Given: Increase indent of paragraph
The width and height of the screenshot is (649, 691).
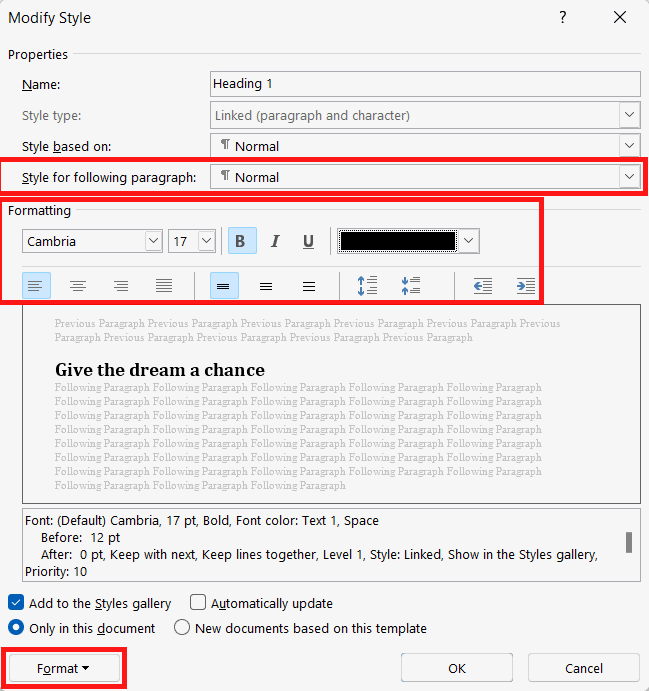Looking at the screenshot, I should (525, 286).
